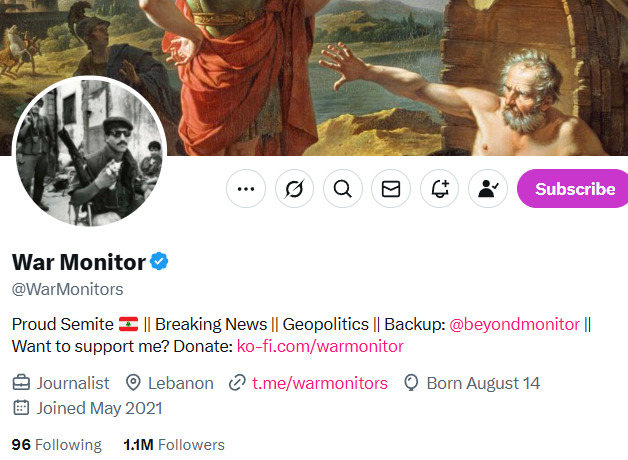The width and height of the screenshot is (628, 460).
Task: Click the calendar Joined May 2021 icon
Action: click(21, 408)
